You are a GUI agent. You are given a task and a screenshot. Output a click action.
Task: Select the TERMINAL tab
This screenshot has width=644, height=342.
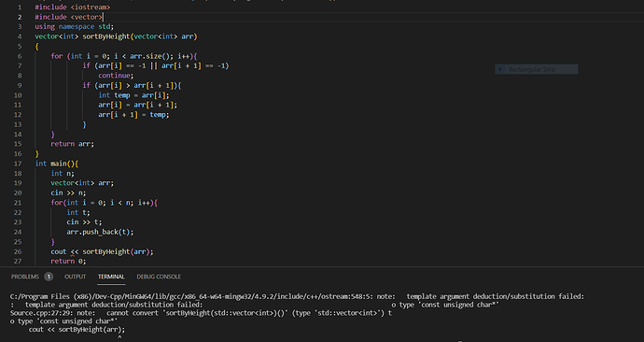click(x=111, y=277)
